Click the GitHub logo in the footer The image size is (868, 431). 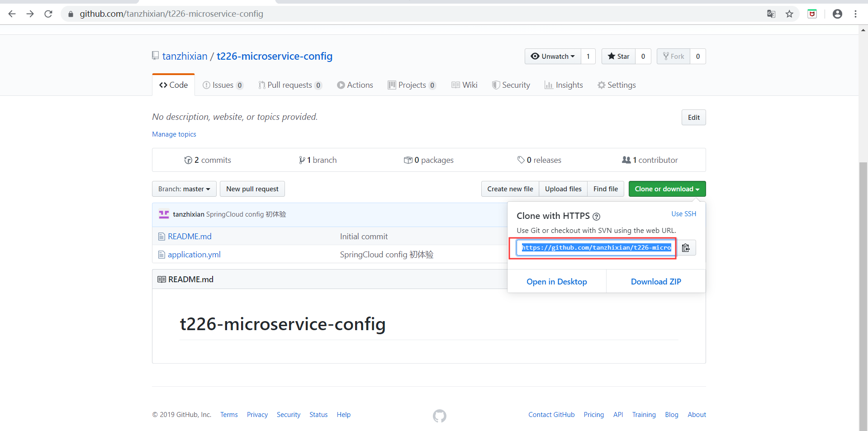coord(439,416)
